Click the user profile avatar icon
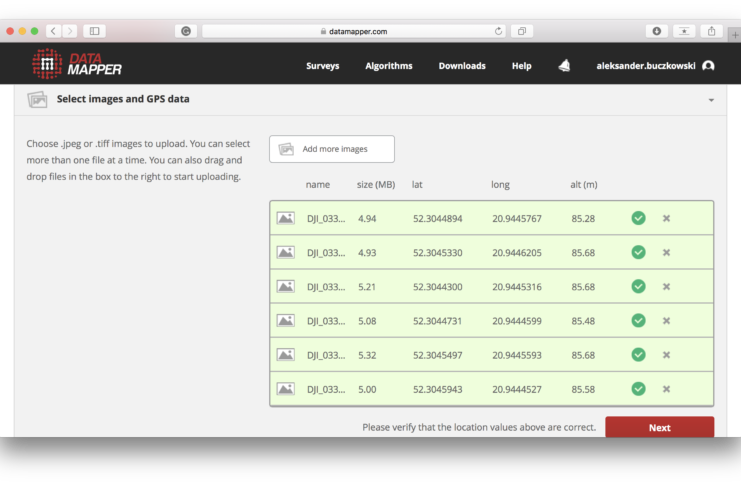 tap(708, 66)
